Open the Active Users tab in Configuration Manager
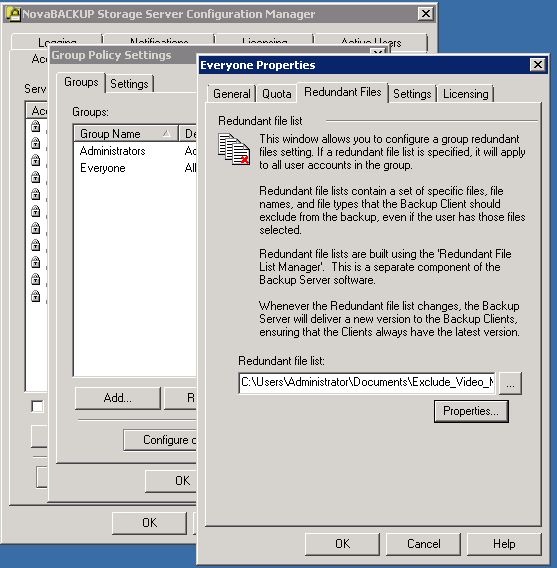 pos(371,42)
